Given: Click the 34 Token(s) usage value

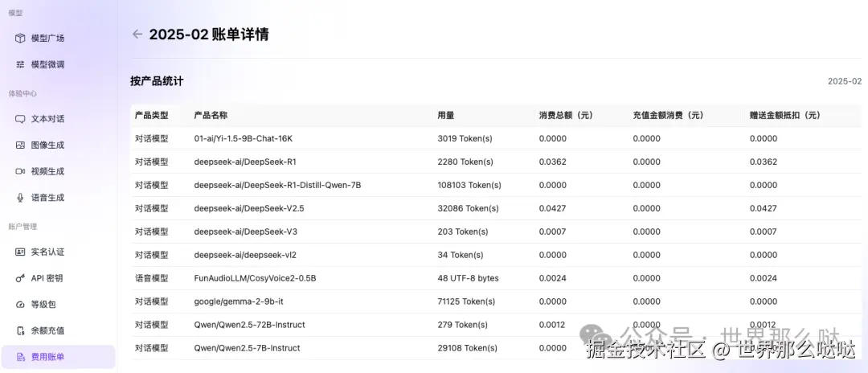Looking at the screenshot, I should (460, 255).
